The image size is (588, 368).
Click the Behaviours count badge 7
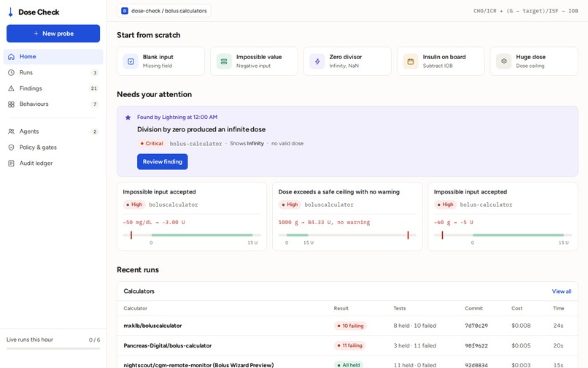tap(95, 104)
